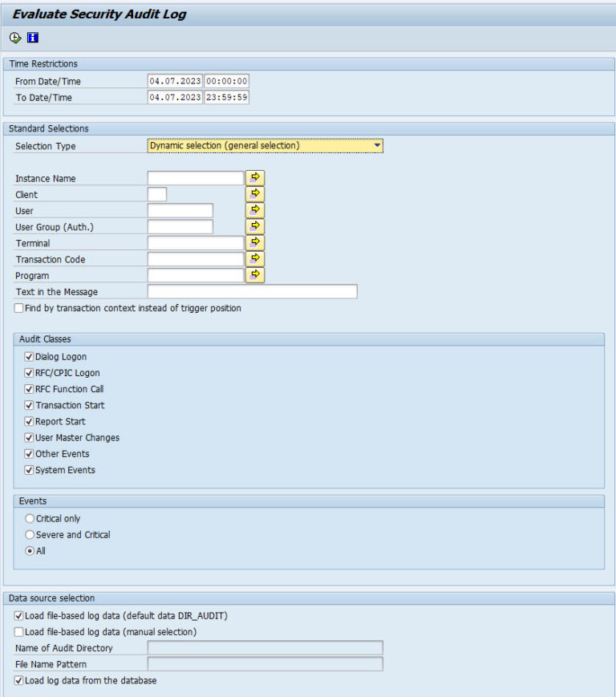
Task: Open the blue Information icon
Action: [x=33, y=38]
